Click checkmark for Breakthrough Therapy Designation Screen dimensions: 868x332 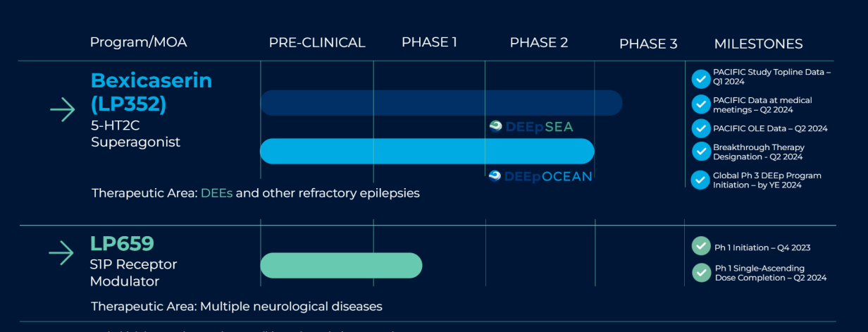pos(700,152)
